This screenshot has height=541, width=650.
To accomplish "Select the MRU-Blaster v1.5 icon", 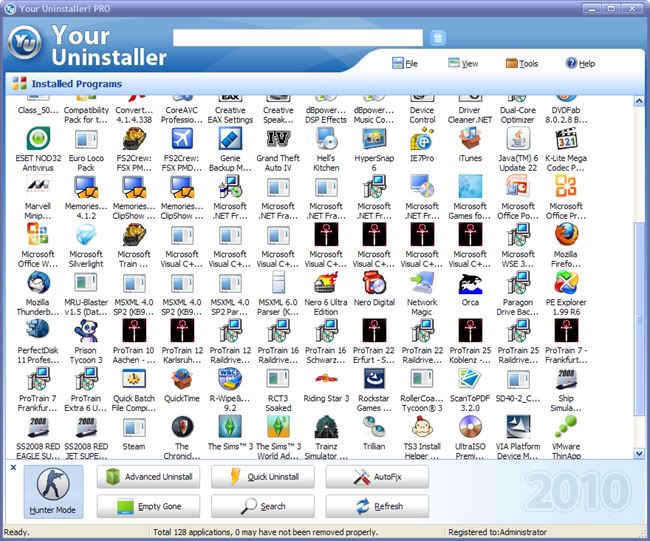I will point(86,284).
